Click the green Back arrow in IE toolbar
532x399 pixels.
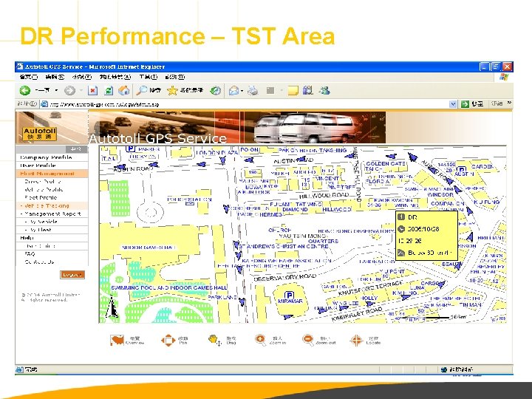(25, 91)
